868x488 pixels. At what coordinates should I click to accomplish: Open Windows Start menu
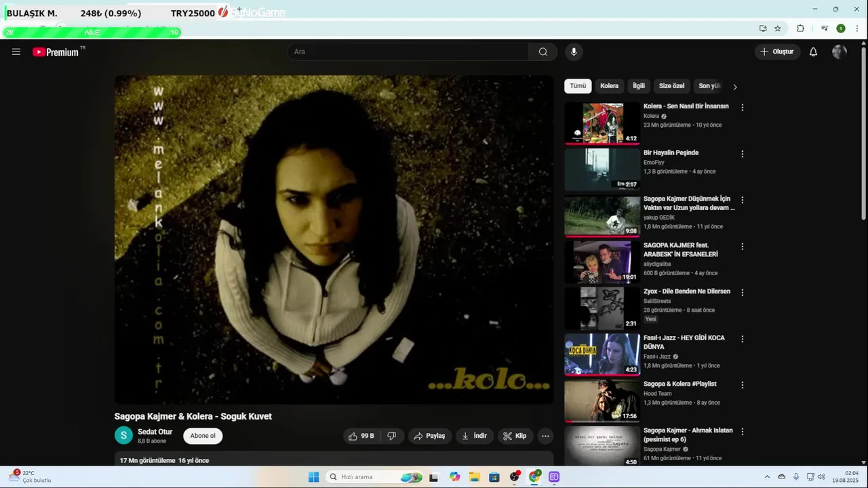(313, 477)
